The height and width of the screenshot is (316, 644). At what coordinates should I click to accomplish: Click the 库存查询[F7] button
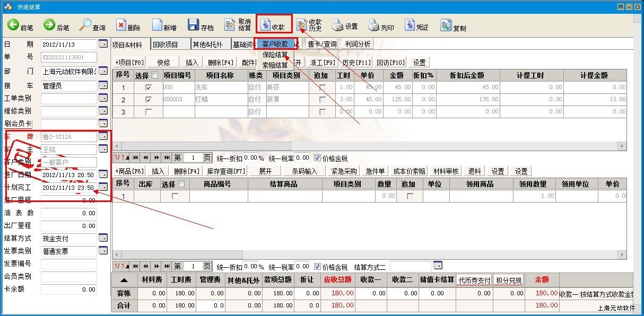226,171
